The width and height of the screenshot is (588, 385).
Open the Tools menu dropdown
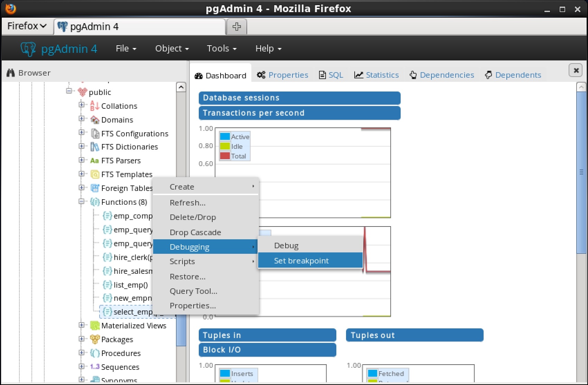pyautogui.click(x=222, y=49)
